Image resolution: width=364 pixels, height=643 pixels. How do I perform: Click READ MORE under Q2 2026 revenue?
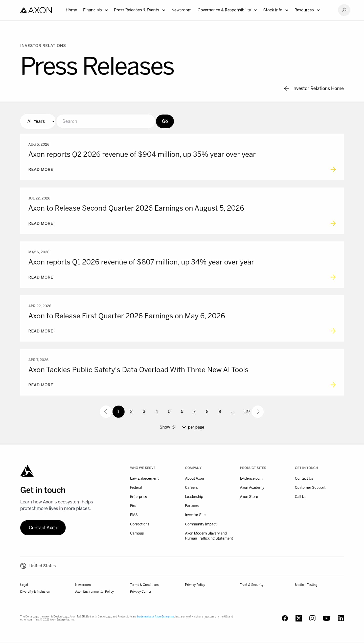point(41,169)
